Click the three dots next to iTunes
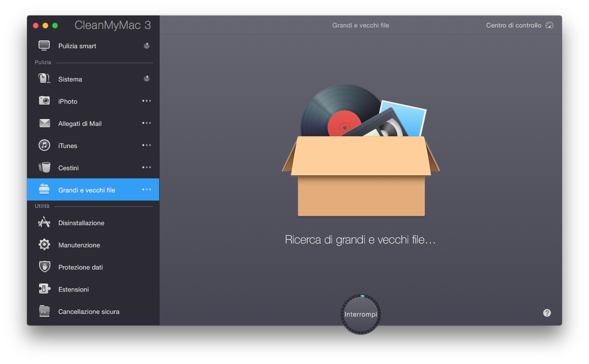The image size is (589, 364). click(x=147, y=145)
